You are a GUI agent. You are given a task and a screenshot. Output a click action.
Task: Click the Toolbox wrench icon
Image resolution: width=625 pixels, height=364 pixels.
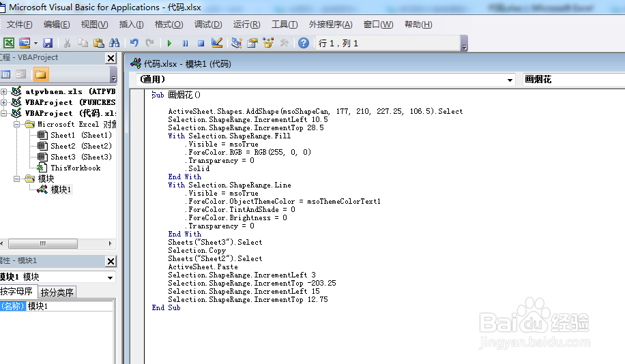click(x=285, y=43)
